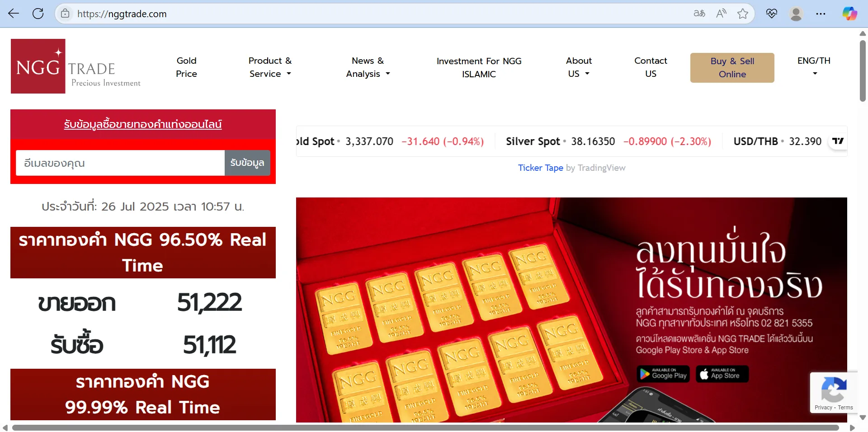Screen dimensions: 868x432
Task: Open the Contact US menu item
Action: click(651, 67)
